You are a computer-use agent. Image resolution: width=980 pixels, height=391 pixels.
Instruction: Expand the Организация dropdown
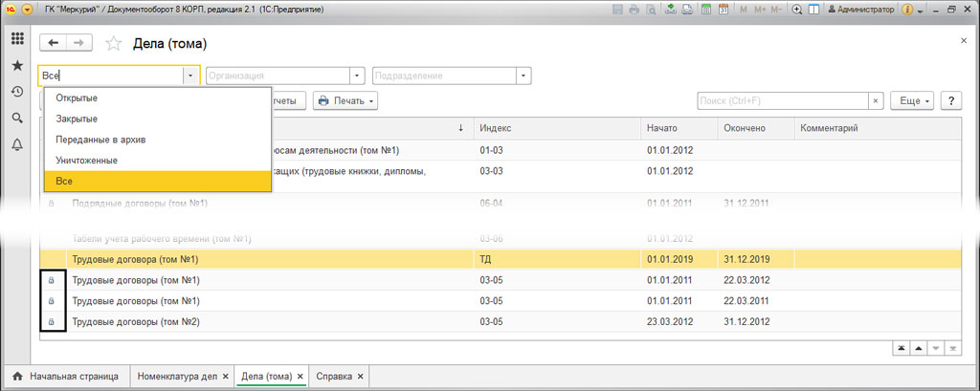click(357, 76)
